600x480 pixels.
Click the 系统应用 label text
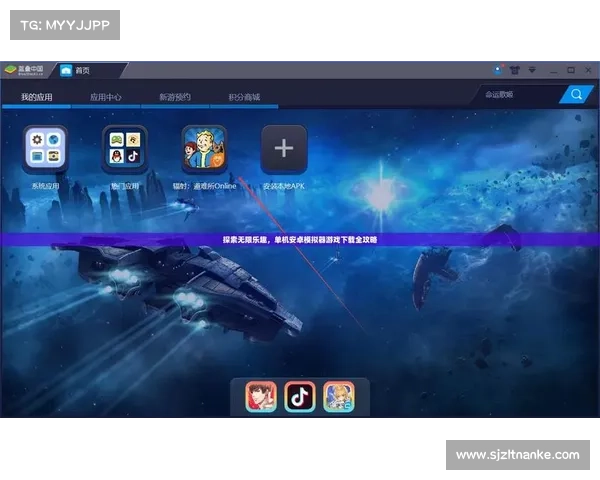(45, 186)
